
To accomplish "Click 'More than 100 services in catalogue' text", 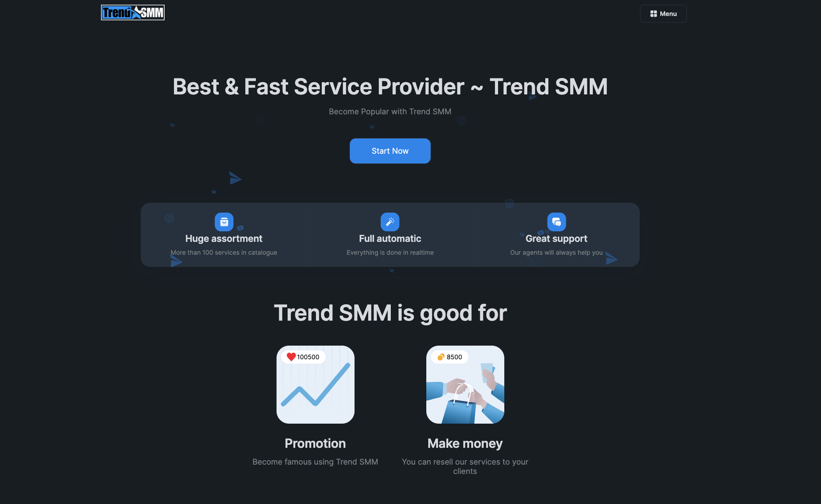I will [x=224, y=252].
